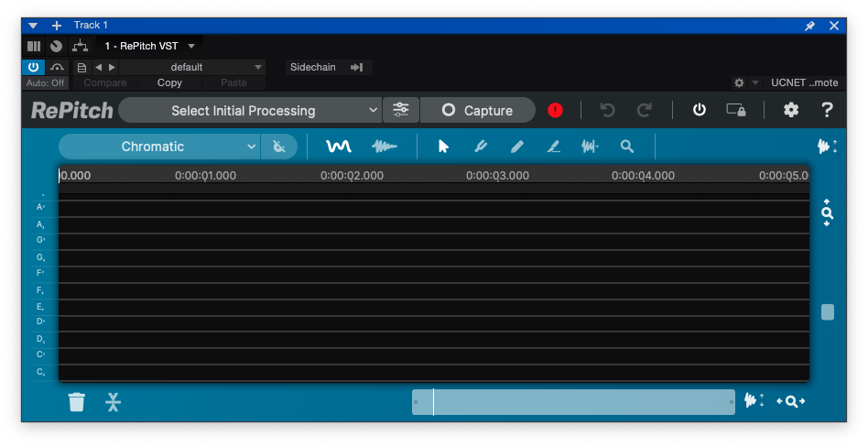Click the Compare button
Viewport: 868px width, 447px height.
point(104,82)
